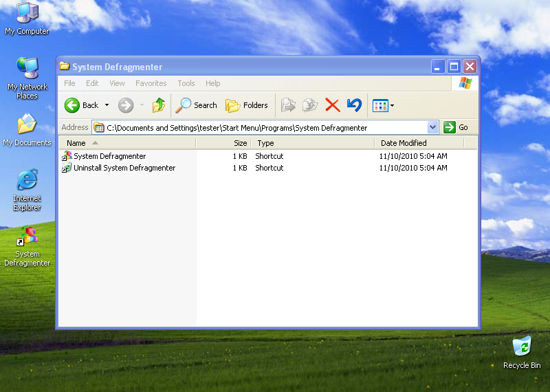Click the folder icon in the title bar

(64, 66)
